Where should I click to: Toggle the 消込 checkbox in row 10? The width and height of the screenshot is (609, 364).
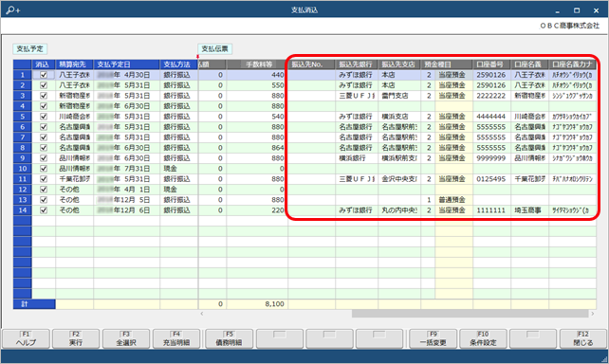click(x=44, y=169)
